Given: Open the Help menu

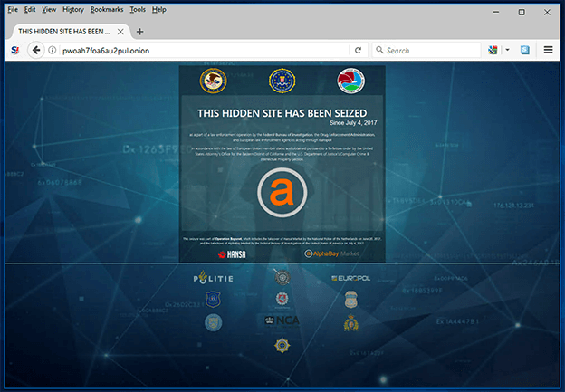Looking at the screenshot, I should coord(159,10).
